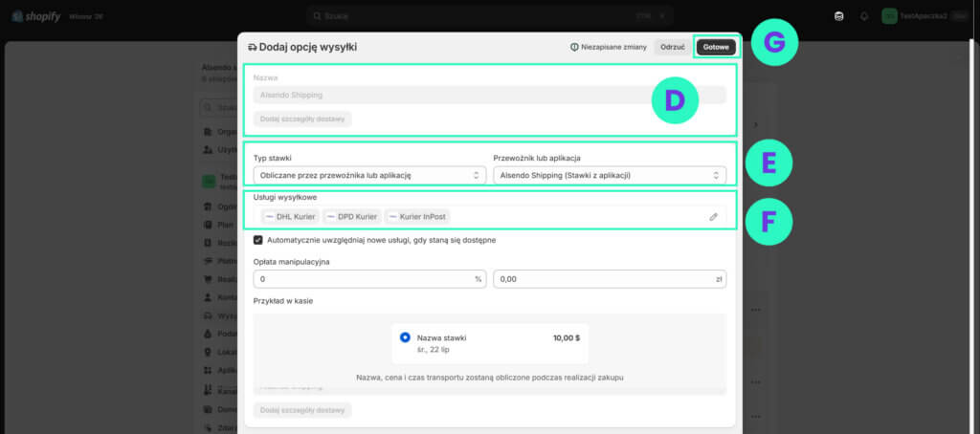
Task: Open the Sidekick assistant icon in top bar
Action: (x=838, y=16)
